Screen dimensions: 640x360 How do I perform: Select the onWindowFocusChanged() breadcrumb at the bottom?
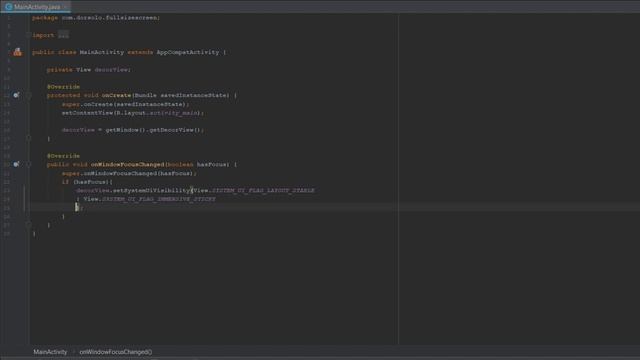116,352
